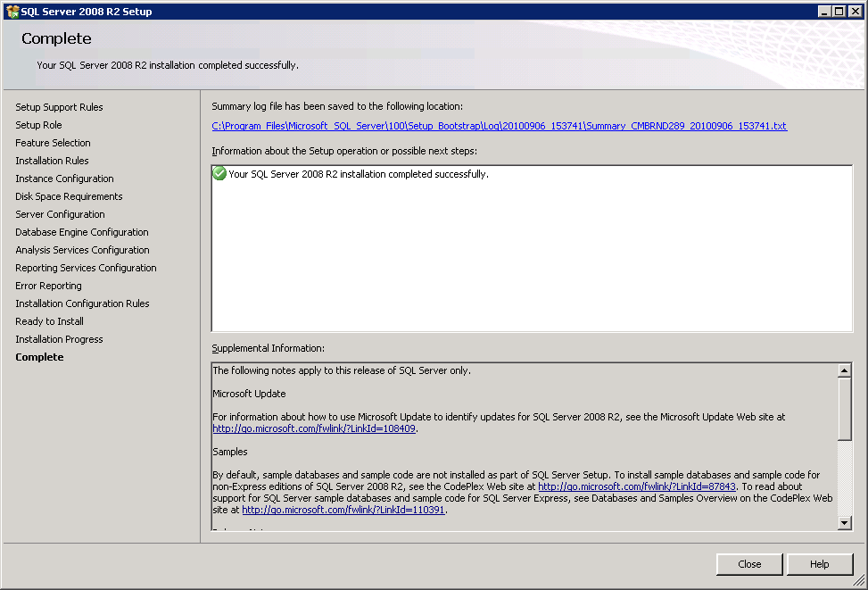Select the Instance Configuration step
Image resolution: width=868 pixels, height=590 pixels.
[65, 179]
